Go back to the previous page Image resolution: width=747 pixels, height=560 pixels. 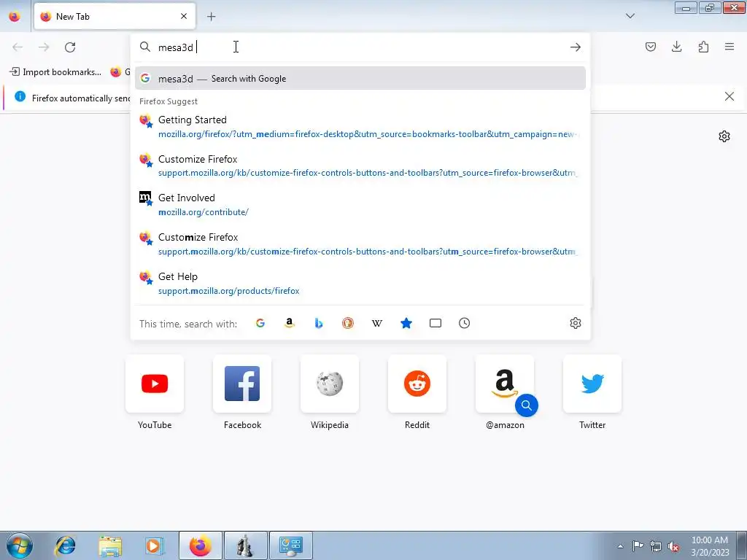(18, 47)
